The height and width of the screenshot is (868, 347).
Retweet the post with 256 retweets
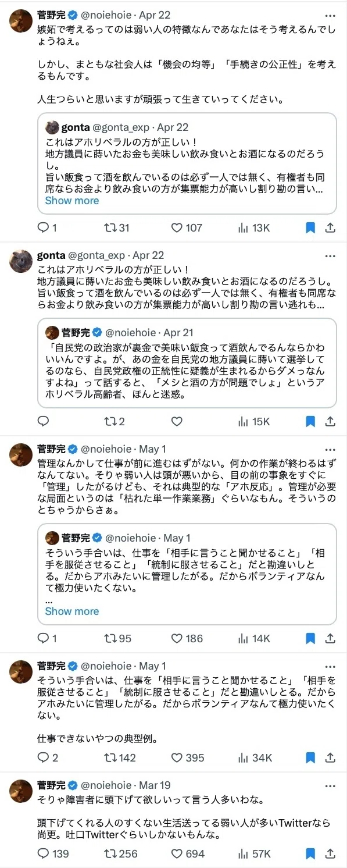(x=109, y=853)
